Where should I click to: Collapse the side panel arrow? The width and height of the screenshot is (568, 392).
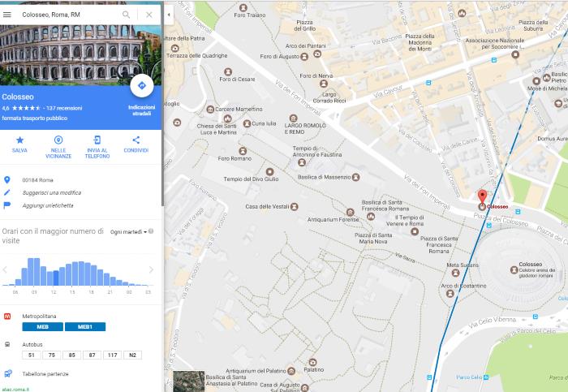click(169, 15)
